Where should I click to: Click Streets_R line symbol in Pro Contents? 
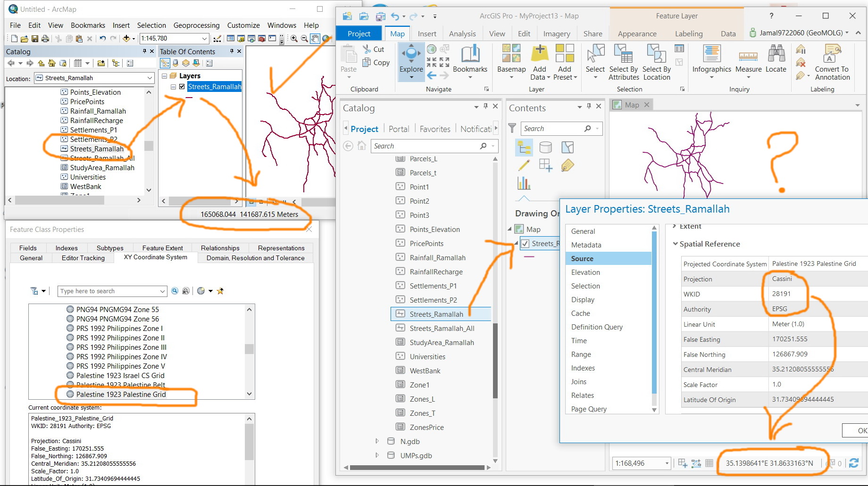[529, 256]
